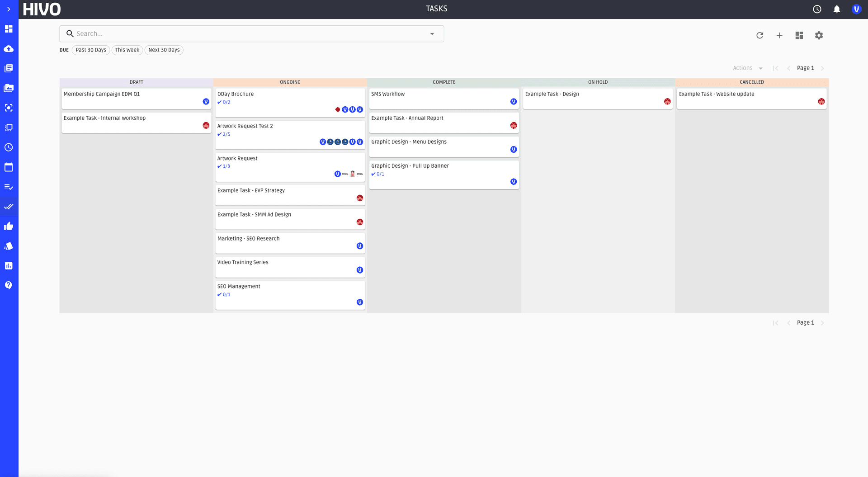Open the thumbs-up approvals icon in sidebar
This screenshot has height=477, width=868.
[9, 226]
